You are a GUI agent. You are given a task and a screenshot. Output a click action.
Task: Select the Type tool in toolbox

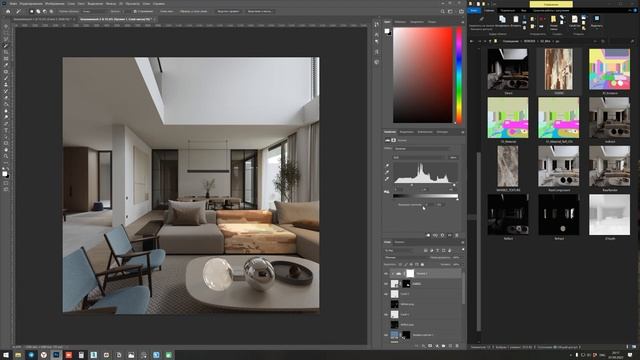[x=6, y=130]
